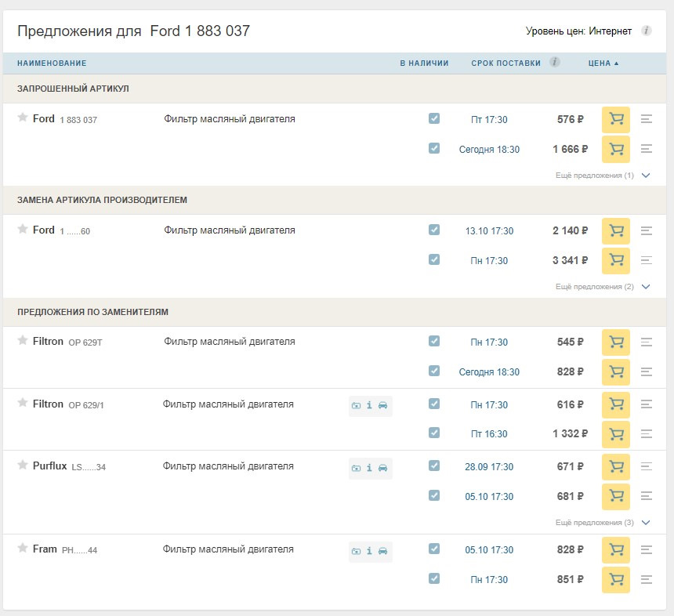
Task: Show vehicle applicability icon for Fram filter
Action: pos(382,551)
